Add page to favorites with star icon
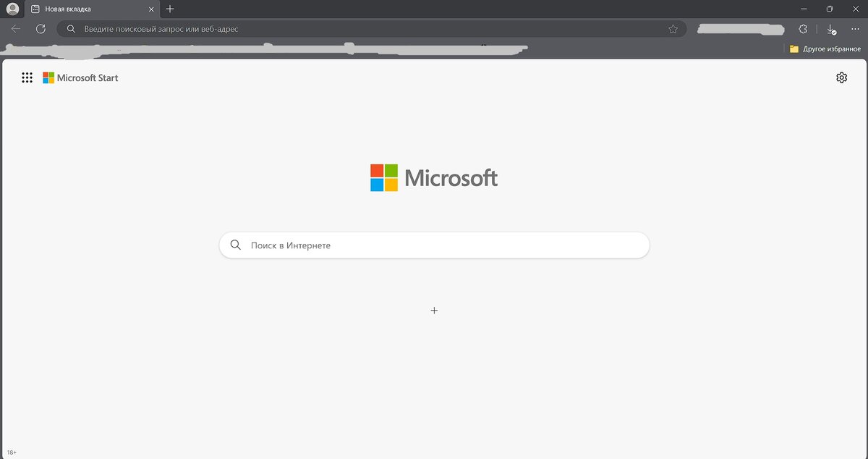Image resolution: width=868 pixels, height=459 pixels. pos(673,29)
